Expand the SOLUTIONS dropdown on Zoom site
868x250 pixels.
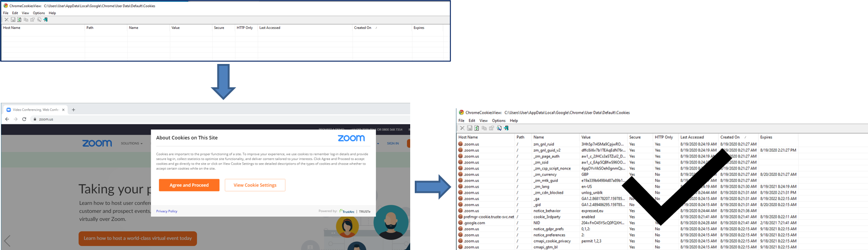[131, 144]
